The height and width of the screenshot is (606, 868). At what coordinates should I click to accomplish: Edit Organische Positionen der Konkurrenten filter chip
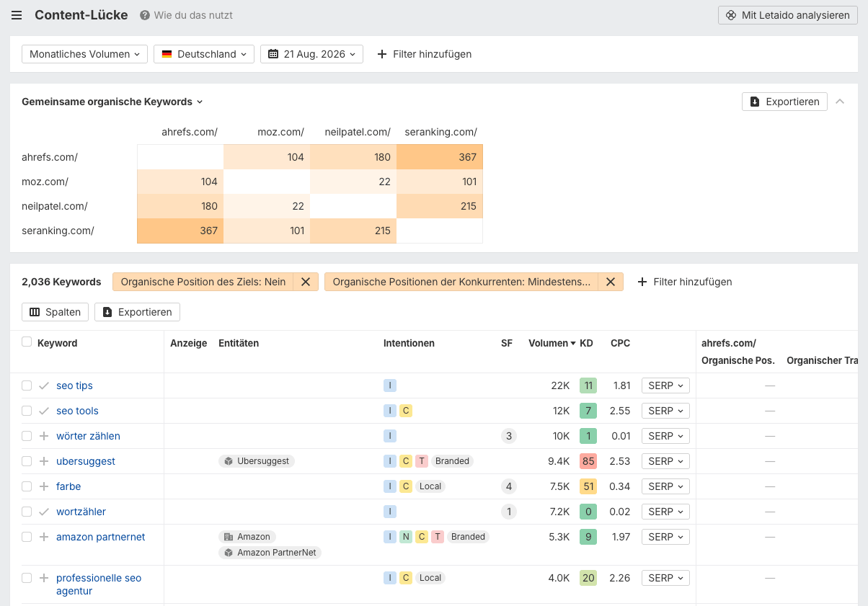461,282
